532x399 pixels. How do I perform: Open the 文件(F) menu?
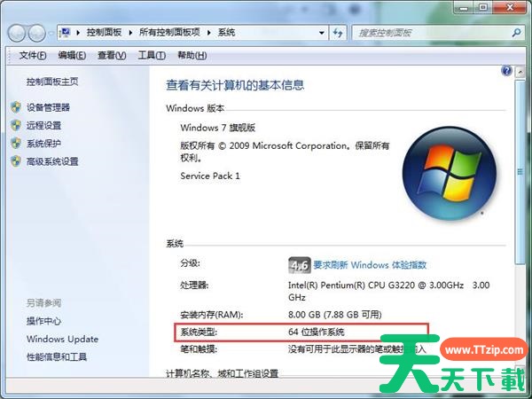(33, 55)
